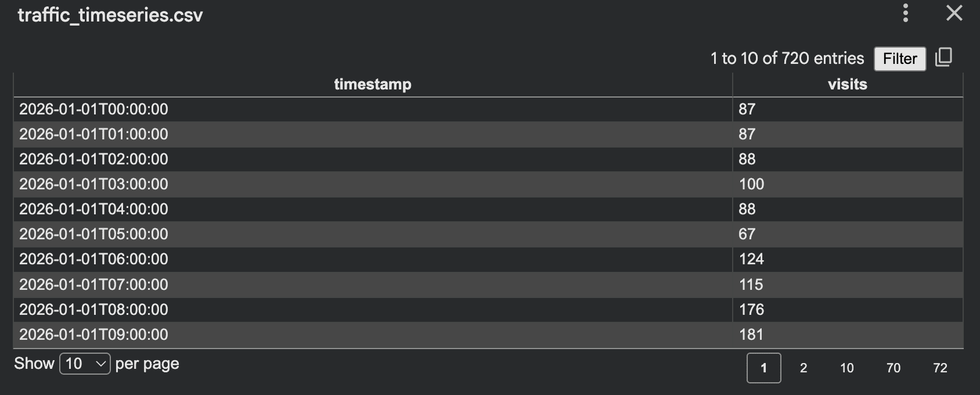Sort by the timestamp column header

(x=373, y=84)
